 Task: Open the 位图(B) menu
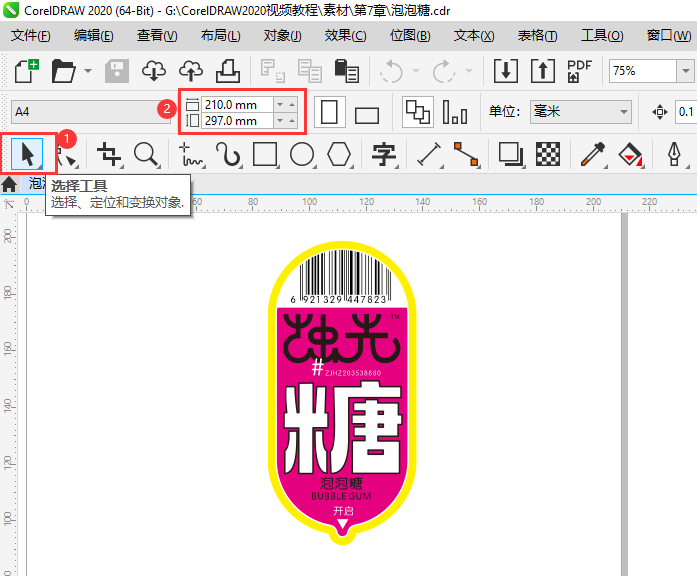(410, 35)
